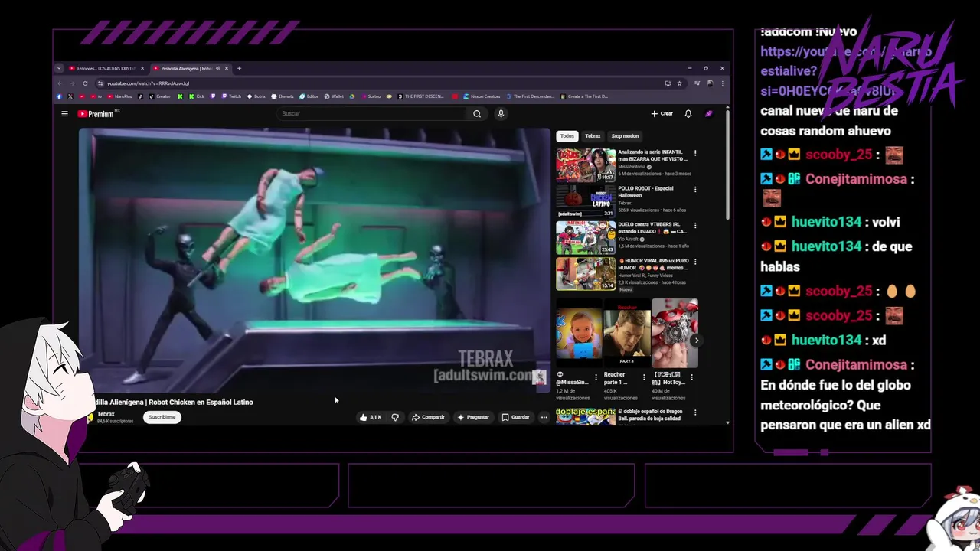Viewport: 980px width, 551px height.
Task: Save the video with the Guardar button
Action: (515, 417)
